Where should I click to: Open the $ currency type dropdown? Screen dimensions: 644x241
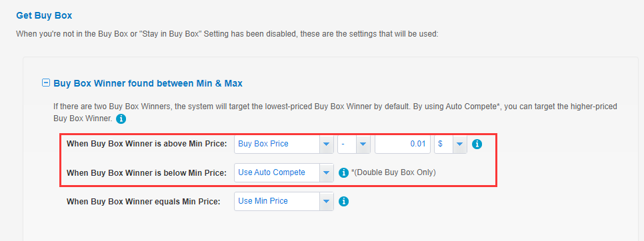point(451,144)
